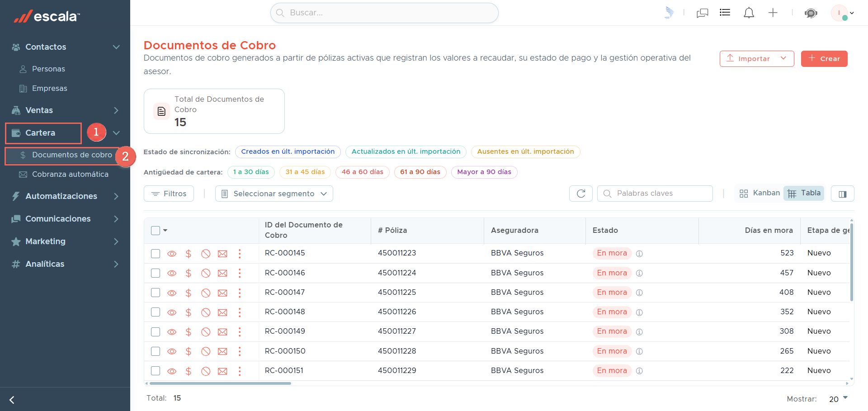Click the Buscar search field
The image size is (868, 411).
(384, 13)
